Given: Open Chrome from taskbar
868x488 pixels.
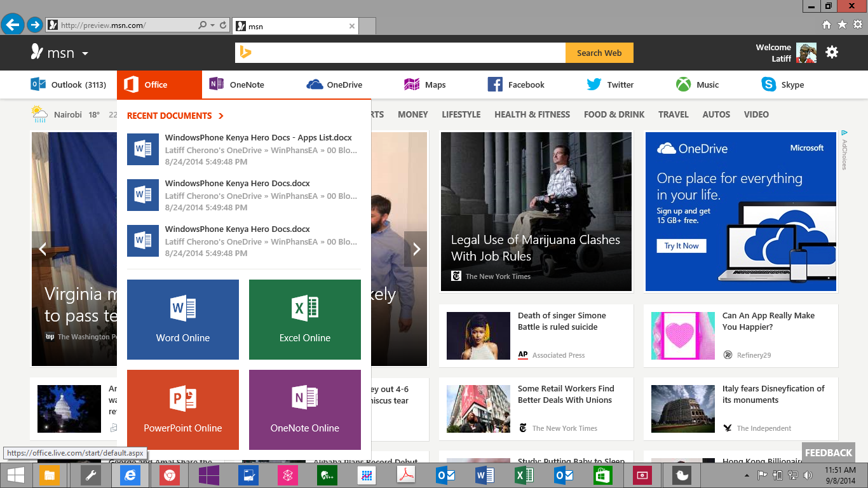Looking at the screenshot, I should 169,475.
